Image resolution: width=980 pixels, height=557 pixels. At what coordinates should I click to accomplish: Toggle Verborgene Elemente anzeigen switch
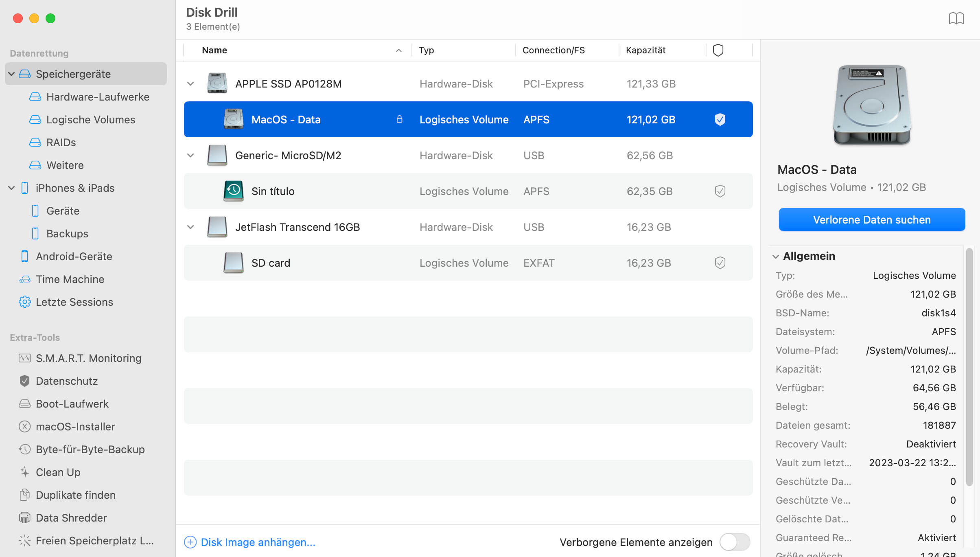[735, 542]
